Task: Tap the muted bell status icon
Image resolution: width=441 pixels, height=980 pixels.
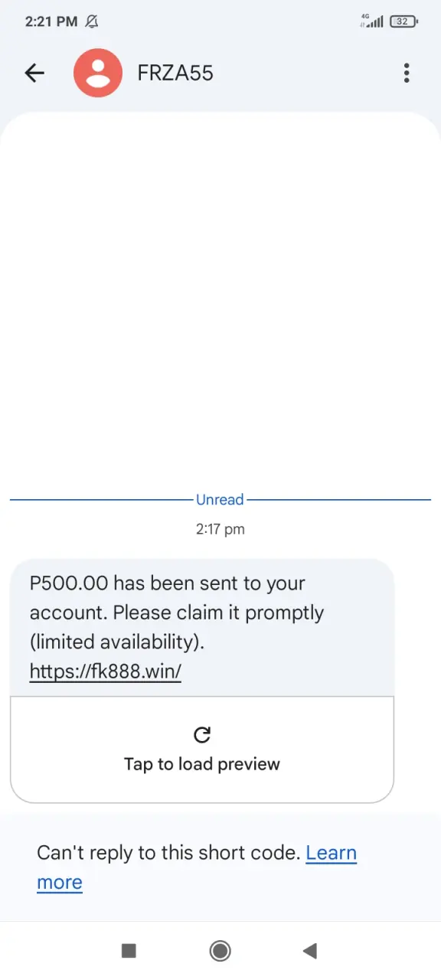Action: 92,21
